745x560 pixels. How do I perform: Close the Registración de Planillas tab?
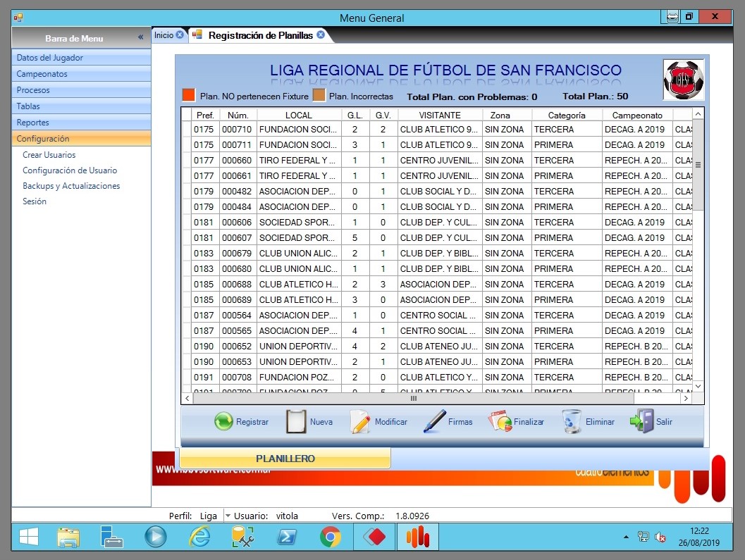[321, 35]
